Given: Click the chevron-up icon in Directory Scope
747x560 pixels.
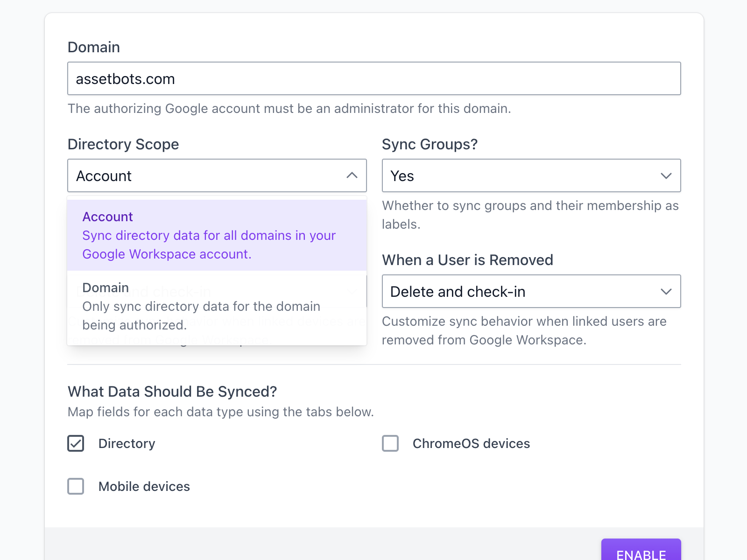Looking at the screenshot, I should pyautogui.click(x=352, y=175).
